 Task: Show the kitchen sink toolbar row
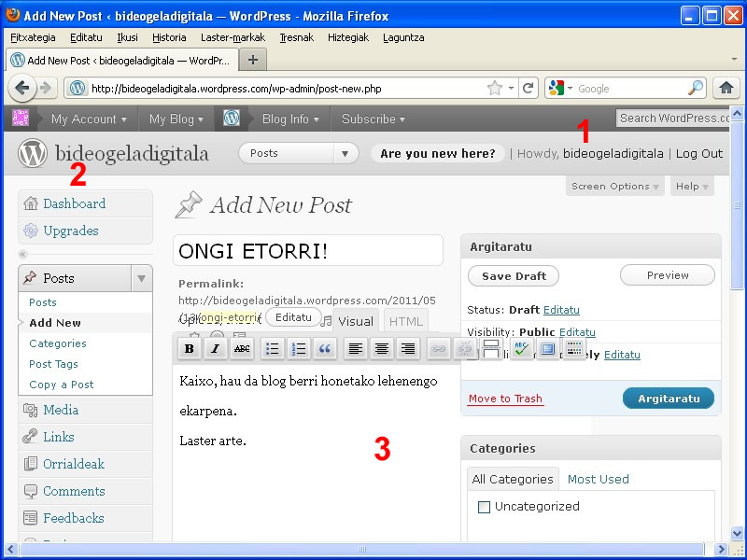point(574,349)
